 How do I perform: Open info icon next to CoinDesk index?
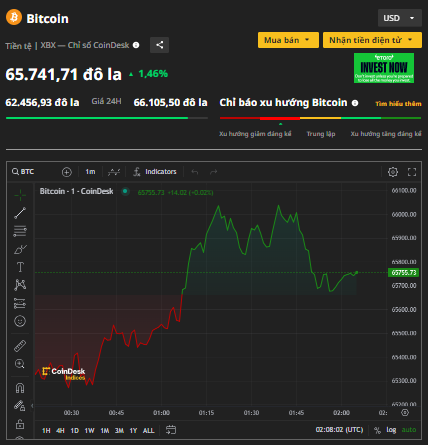click(x=136, y=45)
